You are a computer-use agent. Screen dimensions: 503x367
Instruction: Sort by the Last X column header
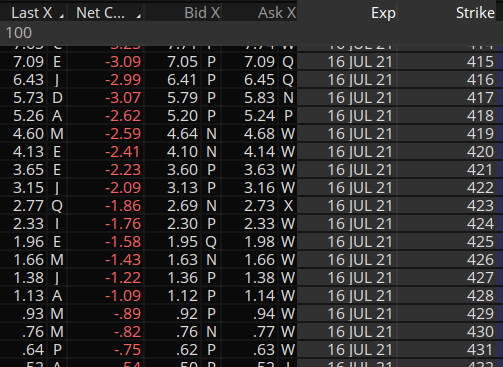point(32,13)
